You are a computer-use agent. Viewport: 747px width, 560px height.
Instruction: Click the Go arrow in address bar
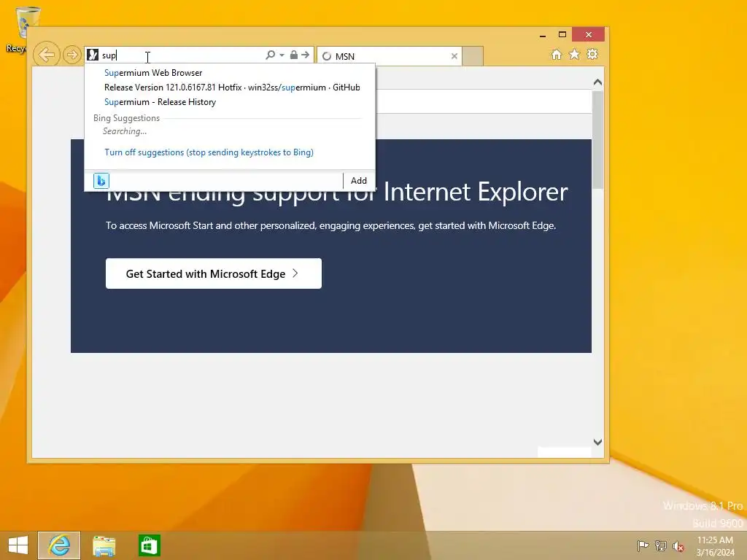(306, 55)
